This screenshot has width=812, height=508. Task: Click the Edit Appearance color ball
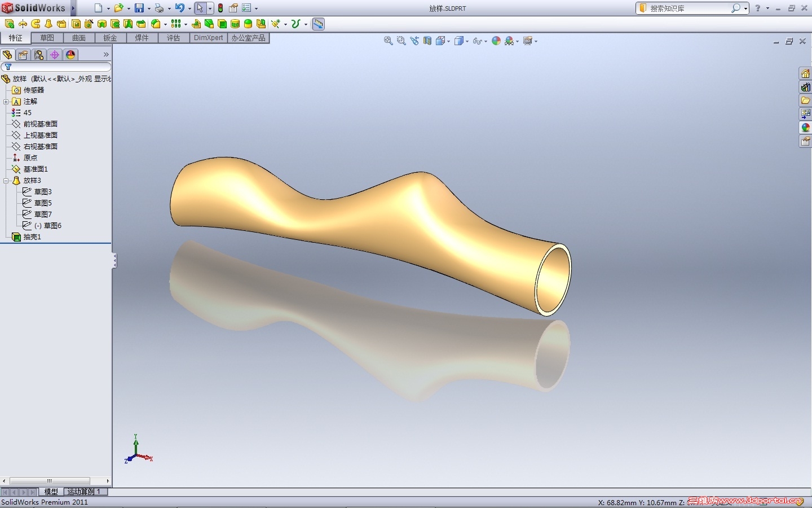[x=496, y=41]
